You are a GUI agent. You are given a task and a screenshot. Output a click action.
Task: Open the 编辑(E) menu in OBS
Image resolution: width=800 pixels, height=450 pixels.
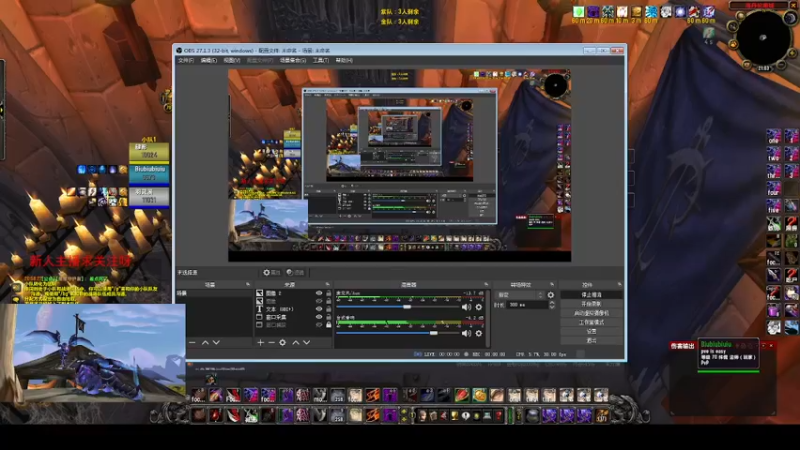click(x=208, y=60)
